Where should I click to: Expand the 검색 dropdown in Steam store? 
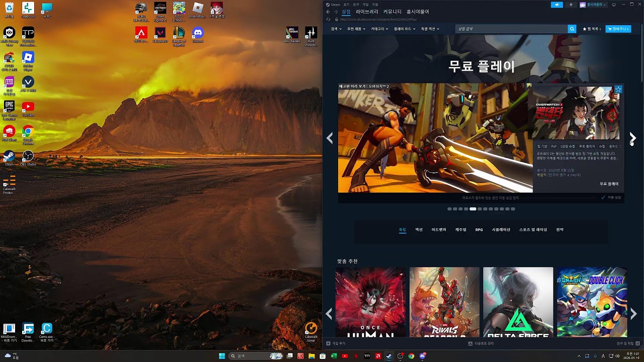coord(336,29)
